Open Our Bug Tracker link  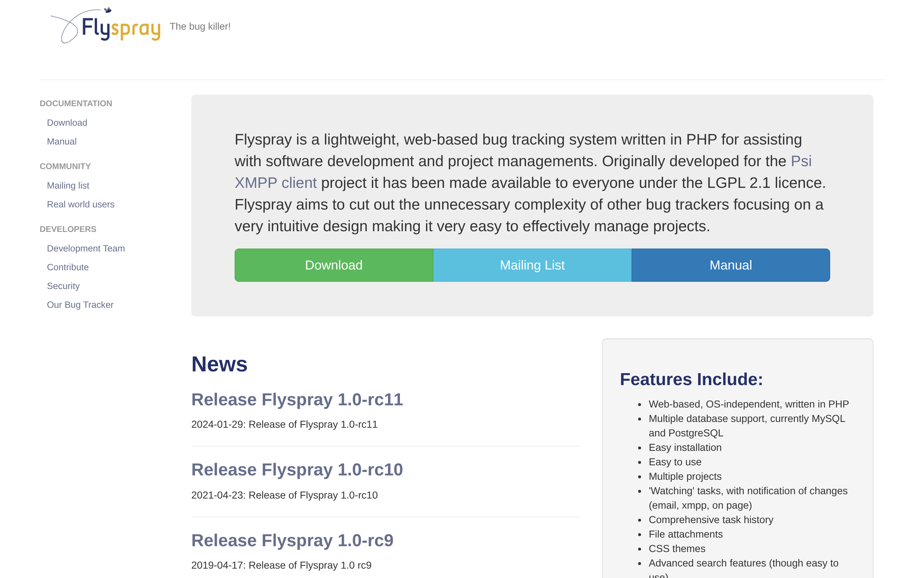[x=80, y=305]
